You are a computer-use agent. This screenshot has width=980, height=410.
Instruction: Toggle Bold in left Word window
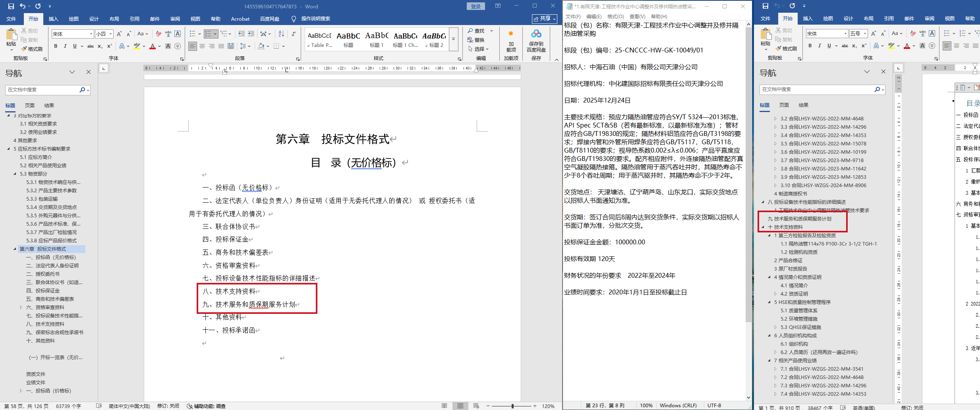click(56, 46)
